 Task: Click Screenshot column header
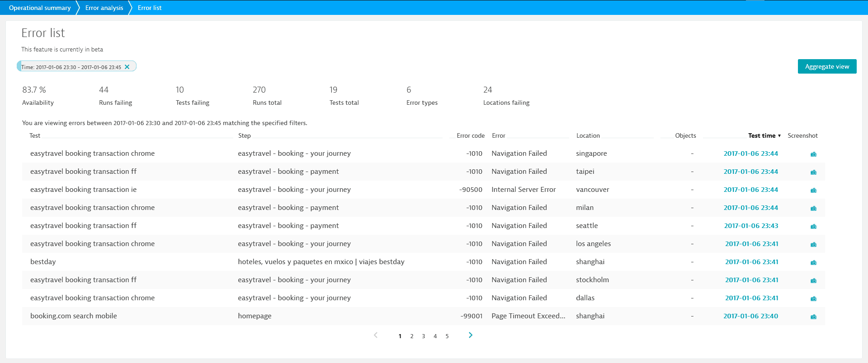point(802,135)
